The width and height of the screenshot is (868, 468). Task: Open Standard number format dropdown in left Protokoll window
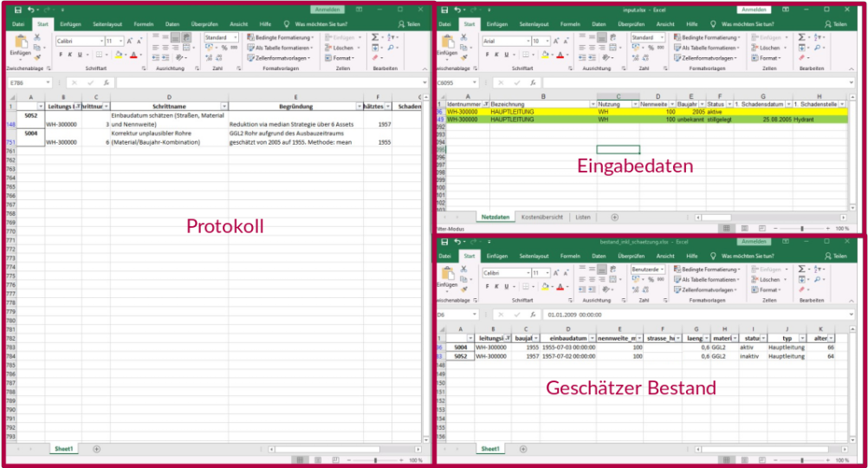(236, 37)
